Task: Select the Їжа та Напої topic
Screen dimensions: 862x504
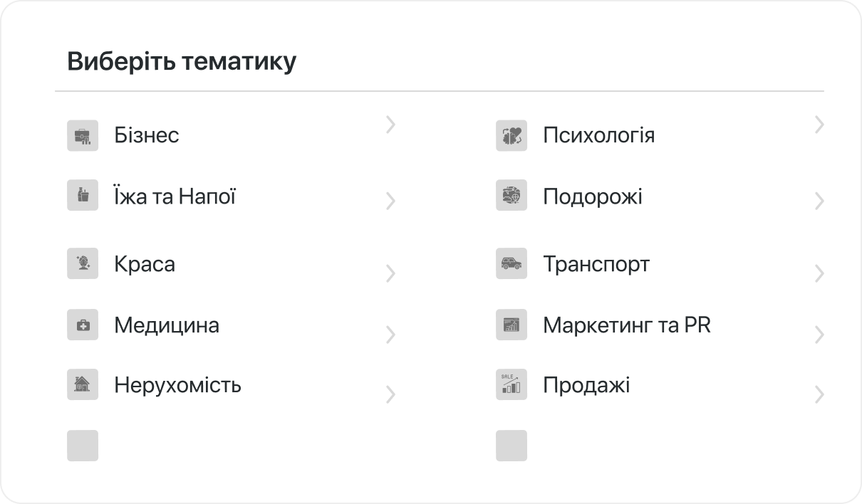Action: click(175, 196)
